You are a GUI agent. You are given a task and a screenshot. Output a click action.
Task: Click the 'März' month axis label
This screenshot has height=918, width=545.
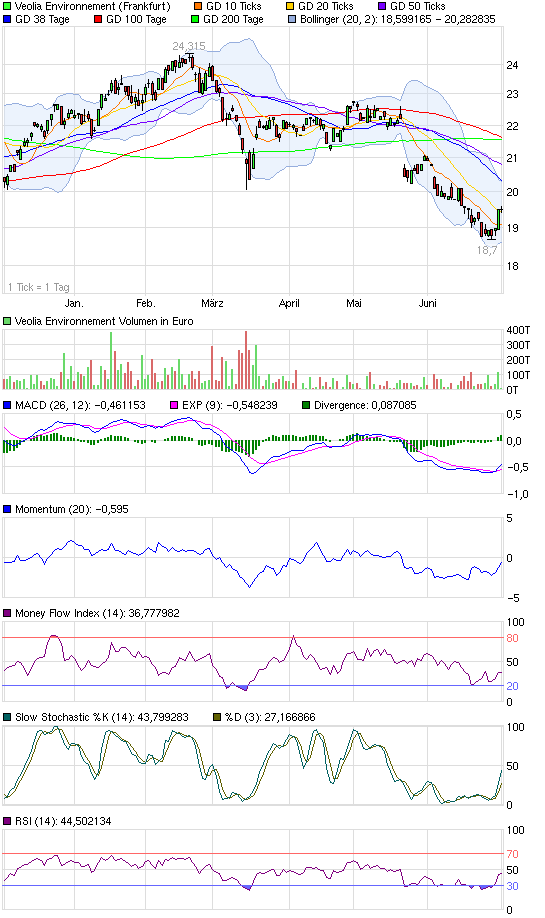[212, 303]
